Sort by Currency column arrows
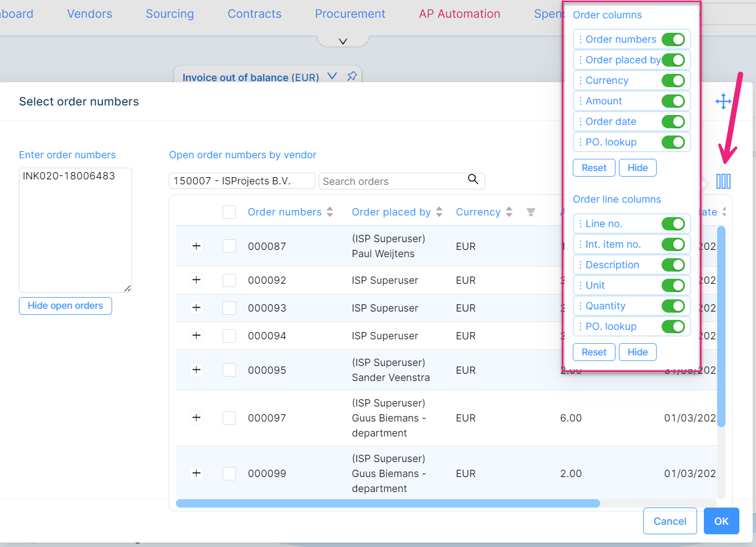The width and height of the screenshot is (756, 547). point(509,212)
